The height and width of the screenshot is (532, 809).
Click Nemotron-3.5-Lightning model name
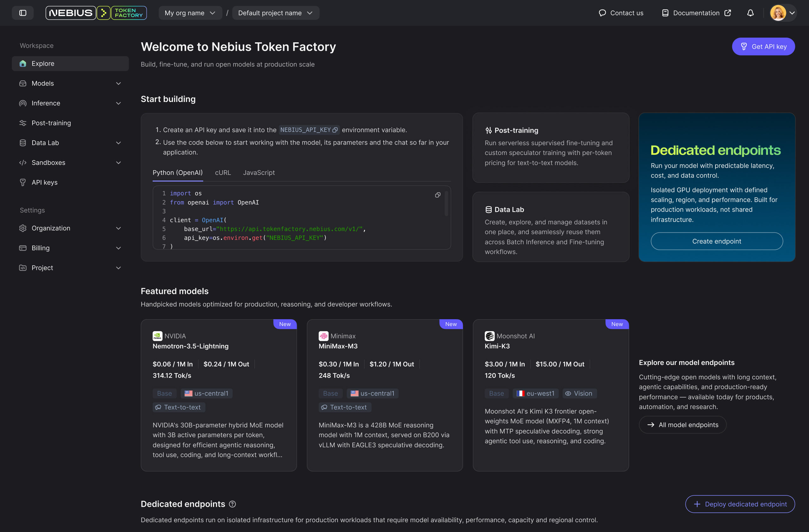(x=190, y=346)
